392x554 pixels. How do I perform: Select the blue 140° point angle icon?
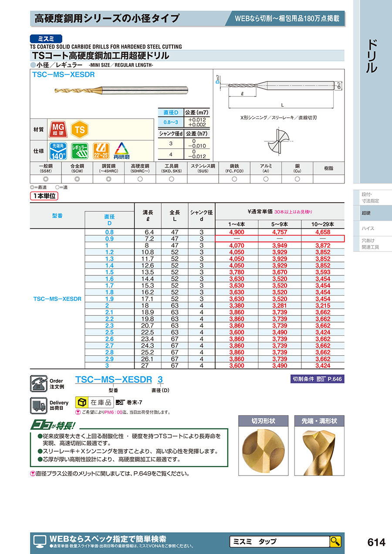click(x=58, y=151)
